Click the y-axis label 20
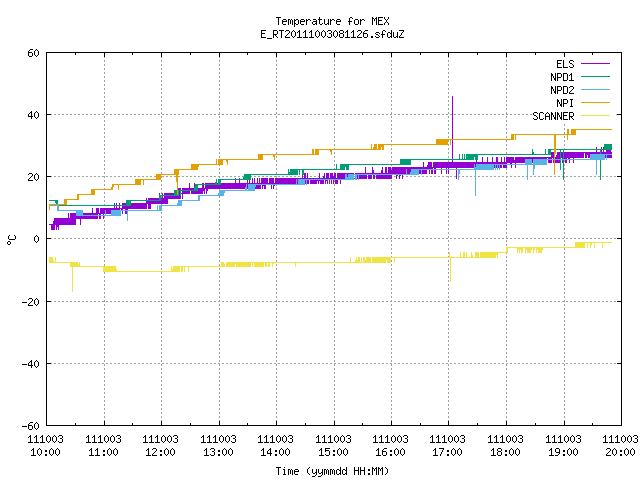Image resolution: width=640 pixels, height=480 pixels. pos(33,177)
